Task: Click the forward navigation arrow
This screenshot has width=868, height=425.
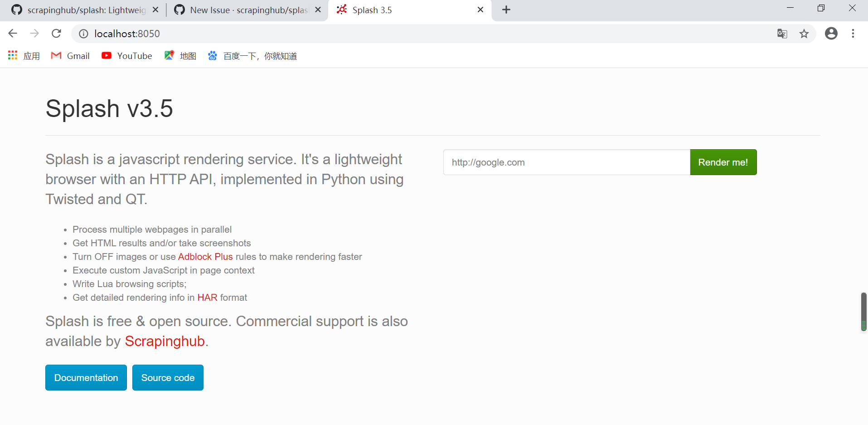Action: tap(34, 33)
